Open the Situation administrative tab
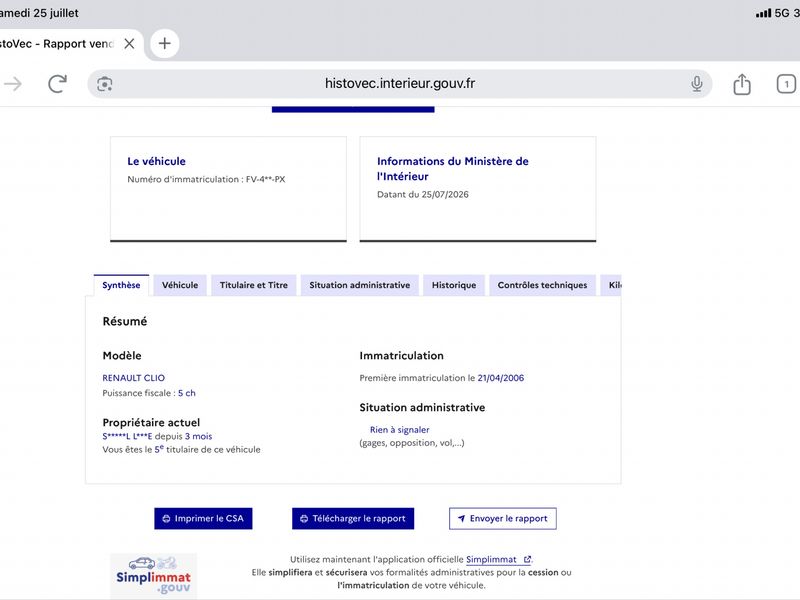Image resolution: width=800 pixels, height=600 pixels. (x=360, y=285)
